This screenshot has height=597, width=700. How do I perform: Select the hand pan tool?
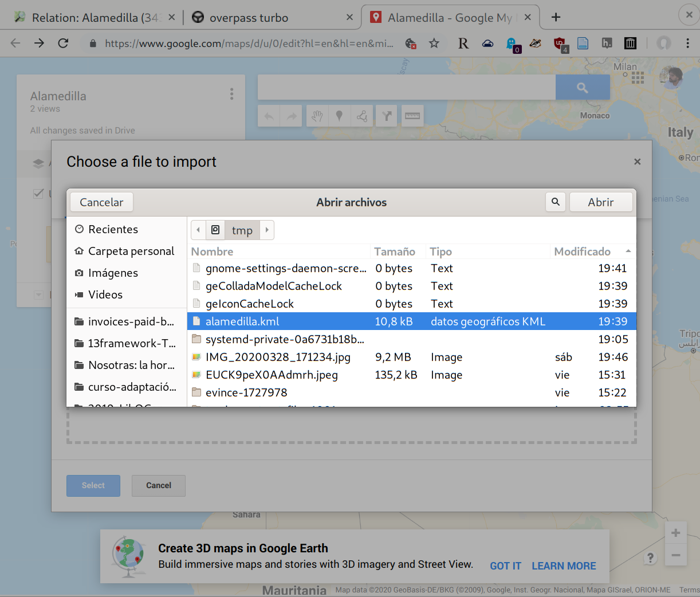(x=317, y=116)
